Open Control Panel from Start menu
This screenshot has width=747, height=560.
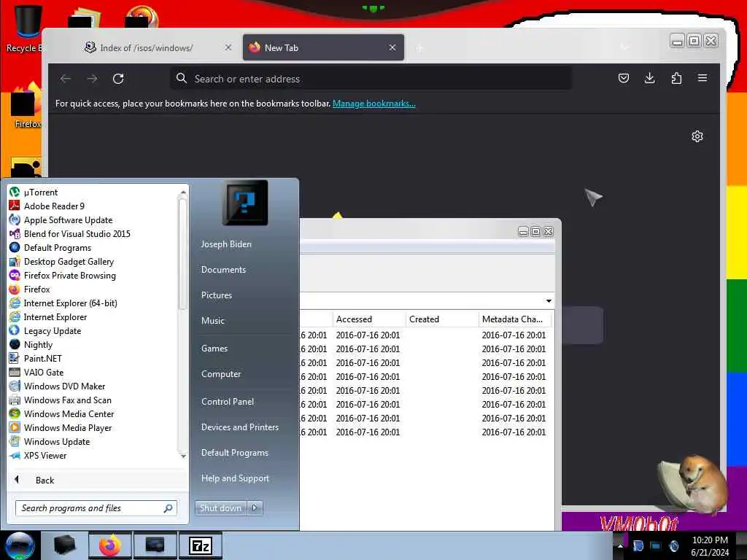tap(228, 402)
